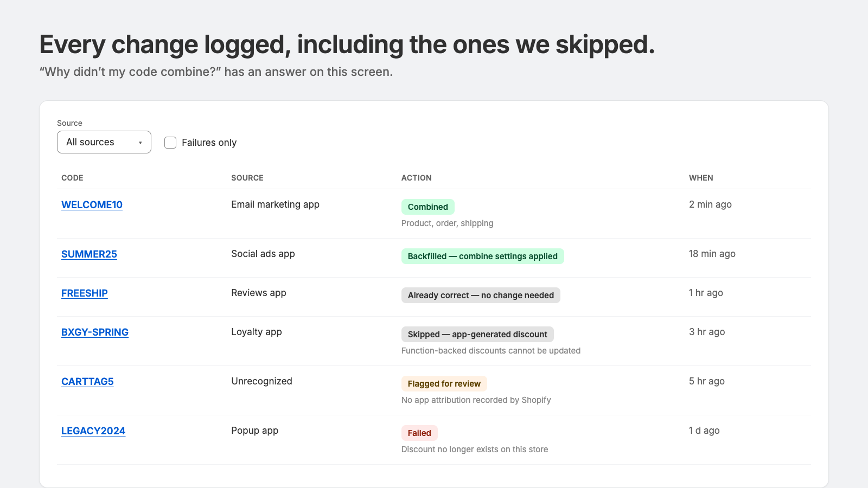Open the BXGY-SPRING code link

click(x=95, y=332)
